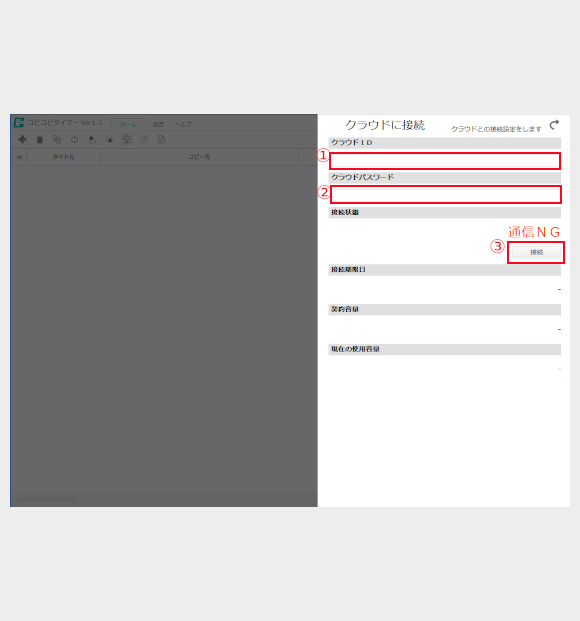
Task: Click the コピー元 column header
Action: click(199, 157)
